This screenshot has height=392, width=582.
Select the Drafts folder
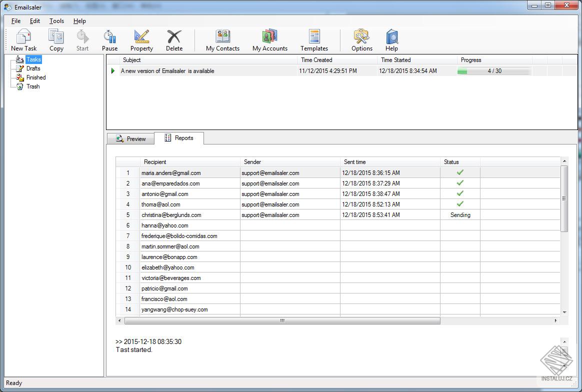[33, 68]
